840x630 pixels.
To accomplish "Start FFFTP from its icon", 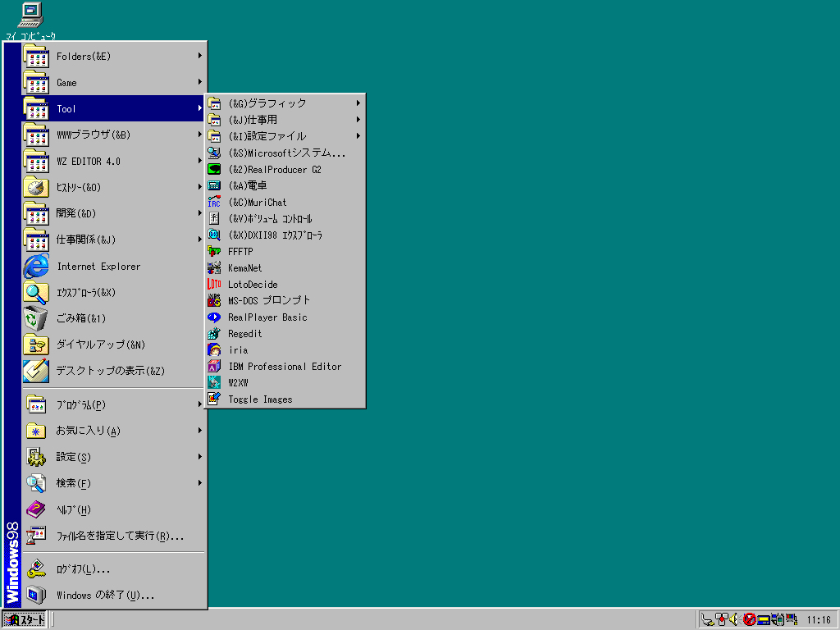I will (214, 251).
